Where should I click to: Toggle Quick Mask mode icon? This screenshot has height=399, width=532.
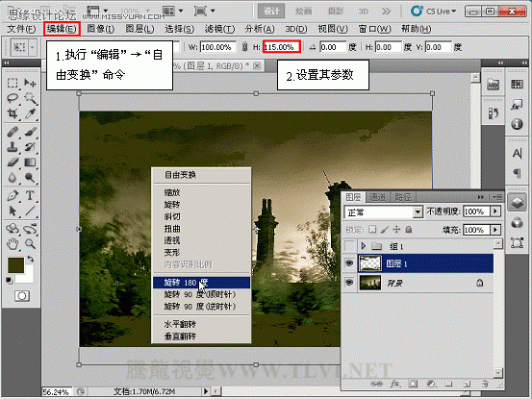pos(22,296)
